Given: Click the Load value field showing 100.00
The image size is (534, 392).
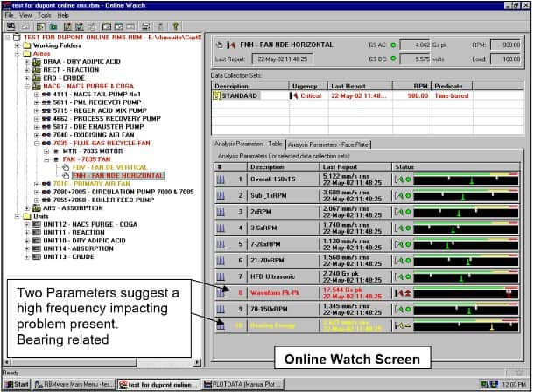Looking at the screenshot, I should (x=506, y=59).
